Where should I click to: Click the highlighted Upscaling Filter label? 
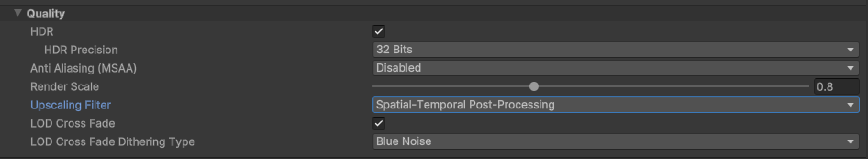[x=70, y=105]
